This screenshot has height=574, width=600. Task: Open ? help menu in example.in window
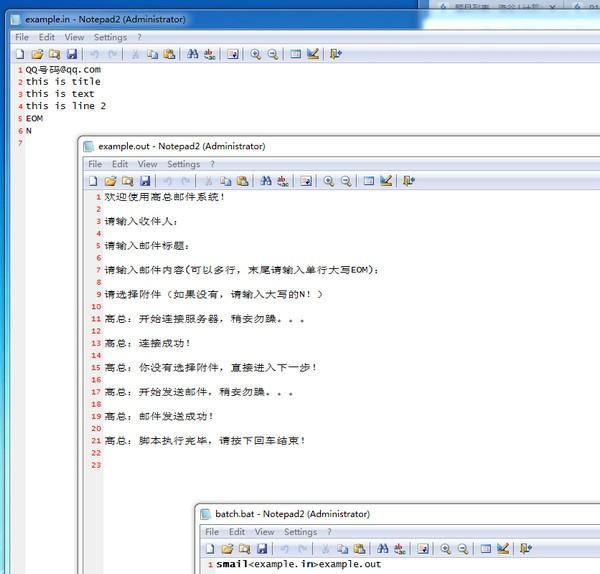(139, 37)
